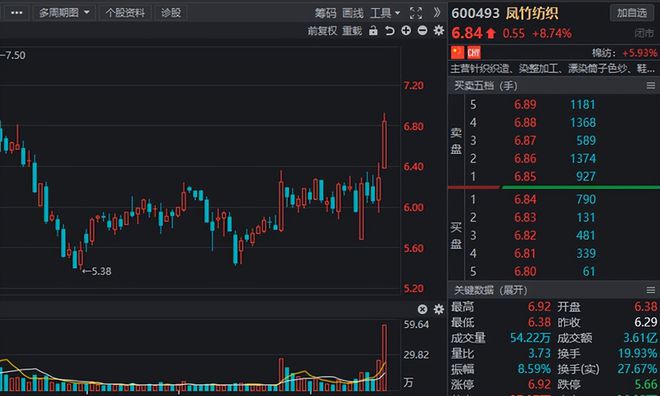The width and height of the screenshot is (660, 396).
Task: Click the red CNY currency icon
Action: (x=474, y=53)
